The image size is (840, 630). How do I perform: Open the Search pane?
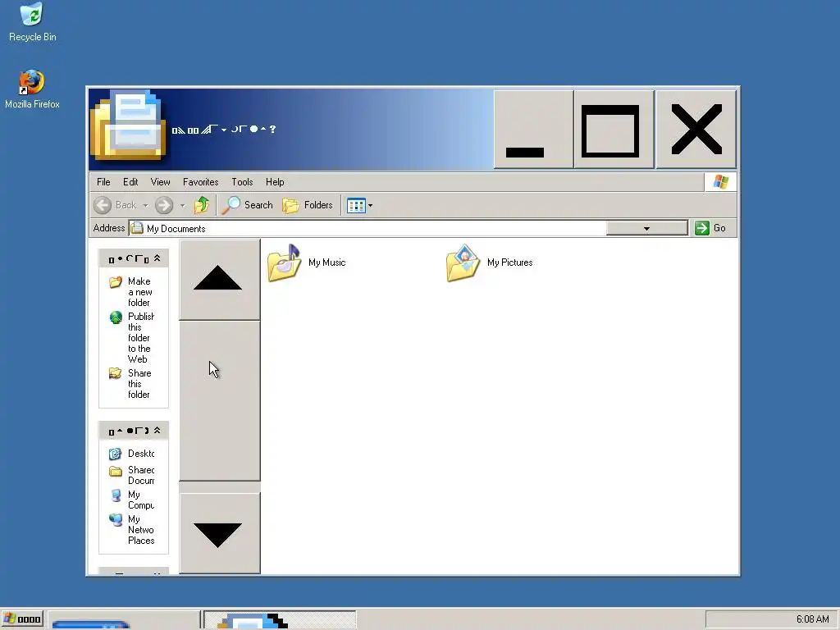coord(248,204)
